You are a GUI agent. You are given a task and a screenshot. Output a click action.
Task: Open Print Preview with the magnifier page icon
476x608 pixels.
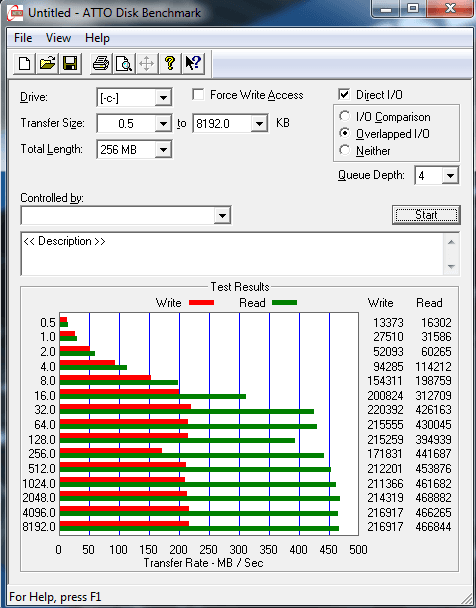click(124, 63)
